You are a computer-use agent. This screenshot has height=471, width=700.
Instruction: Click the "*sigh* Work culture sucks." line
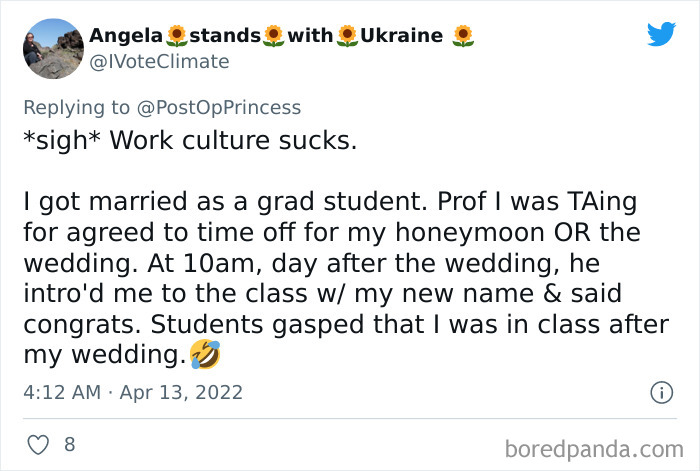click(189, 140)
